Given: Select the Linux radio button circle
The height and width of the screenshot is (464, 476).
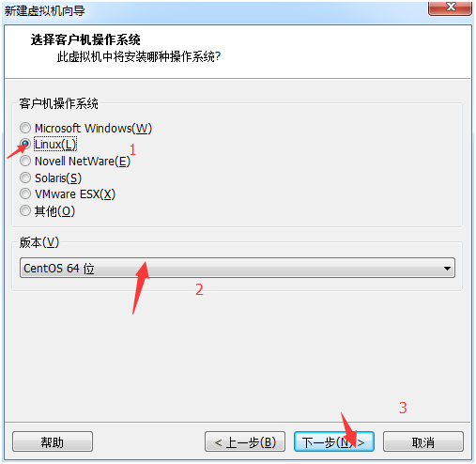Looking at the screenshot, I should [25, 145].
